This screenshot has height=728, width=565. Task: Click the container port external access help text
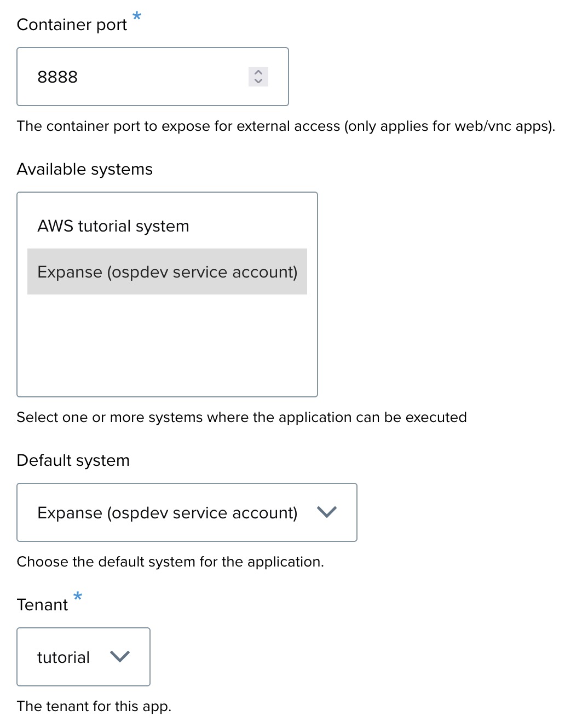(x=285, y=126)
